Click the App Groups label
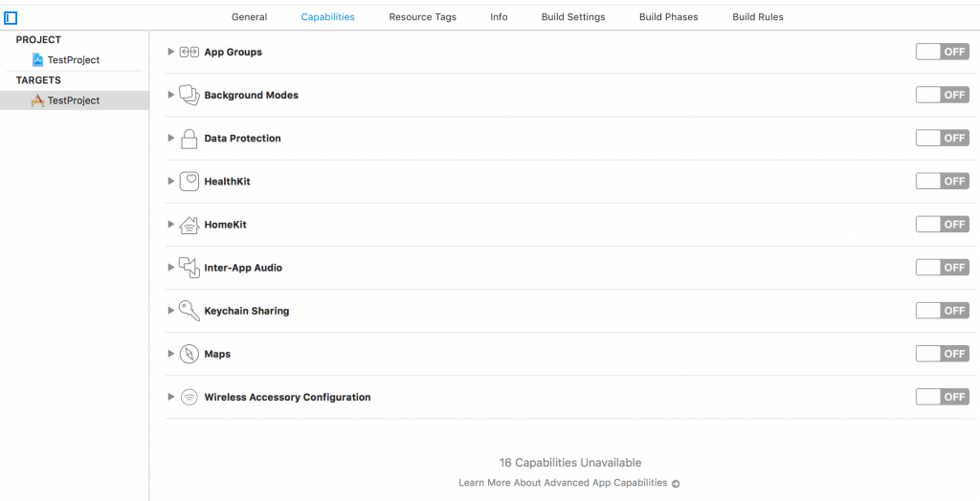 (x=234, y=52)
